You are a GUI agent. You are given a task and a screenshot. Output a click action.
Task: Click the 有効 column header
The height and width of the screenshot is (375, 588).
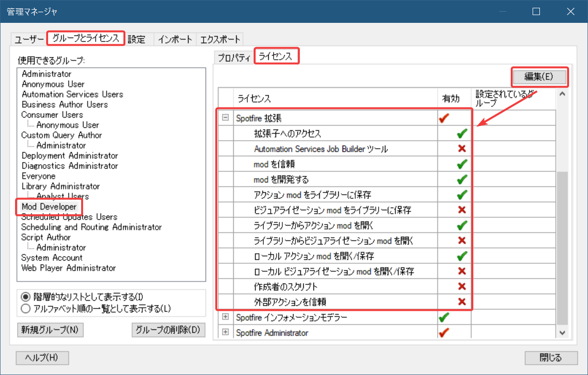(454, 99)
